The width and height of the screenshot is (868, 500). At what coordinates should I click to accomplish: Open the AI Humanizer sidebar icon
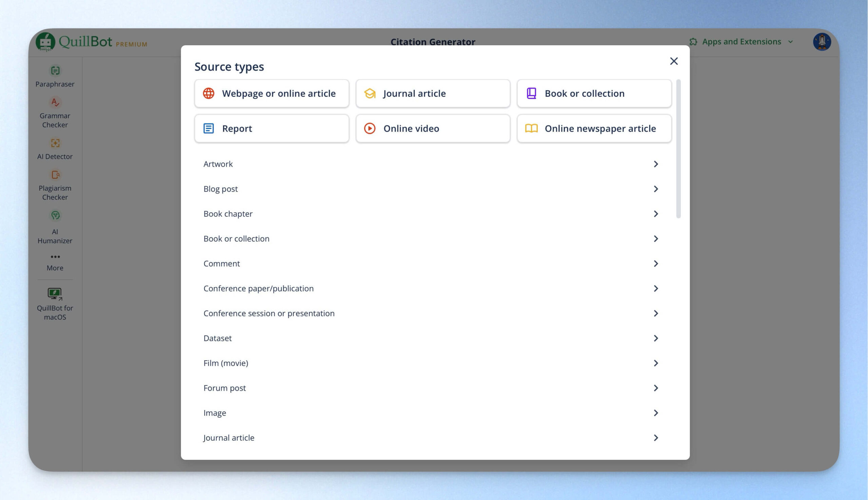(x=55, y=215)
